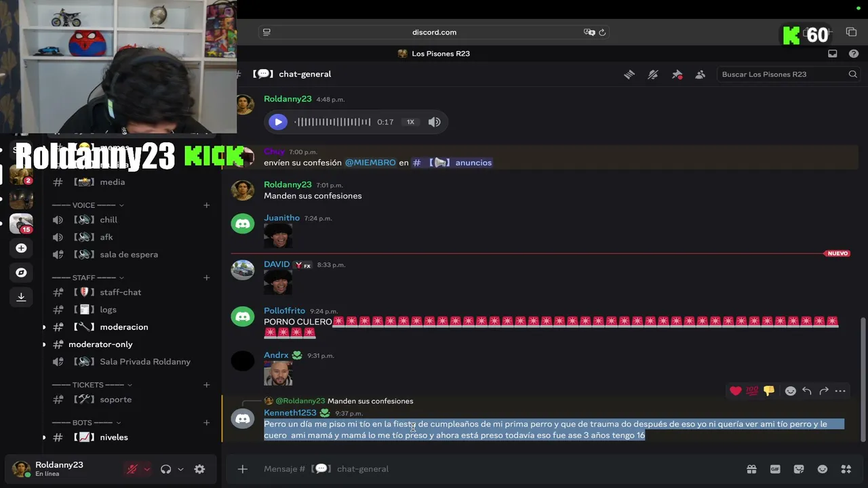Reply to Kenneth1253's message
This screenshot has height=488, width=868.
tap(807, 390)
